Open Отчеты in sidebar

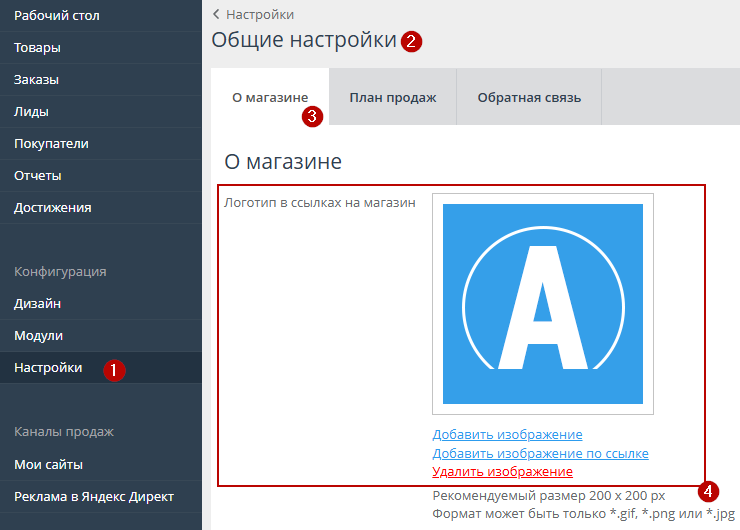38,175
